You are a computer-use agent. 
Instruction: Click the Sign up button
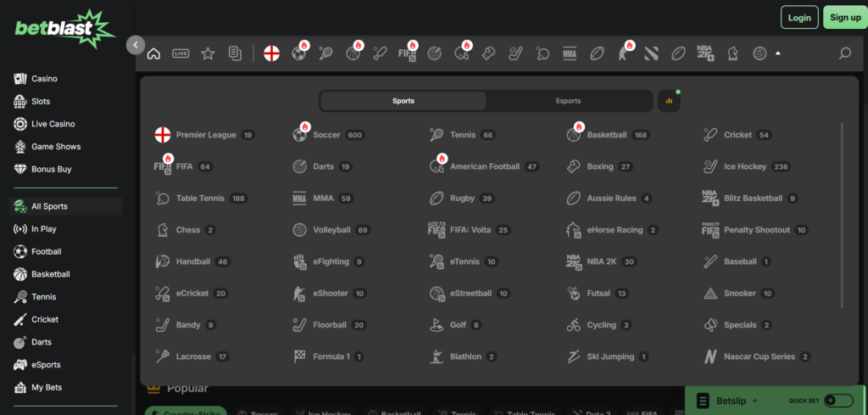coord(845,17)
